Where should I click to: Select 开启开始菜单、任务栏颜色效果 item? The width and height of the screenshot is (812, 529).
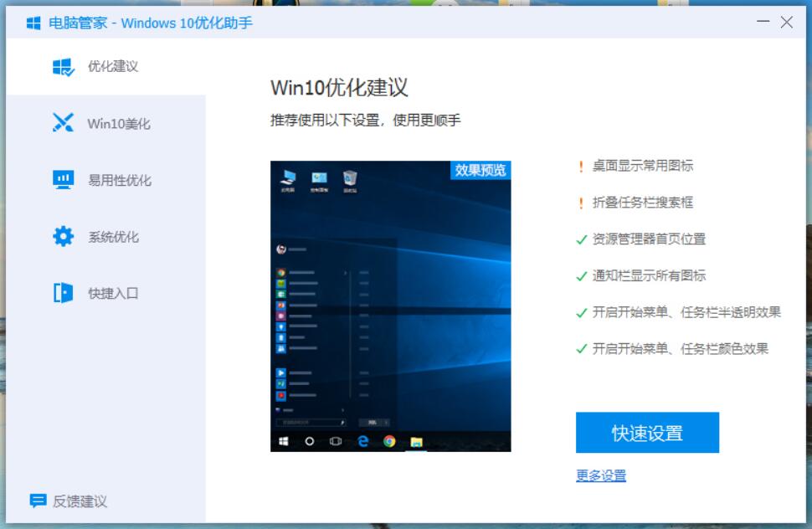pos(680,349)
